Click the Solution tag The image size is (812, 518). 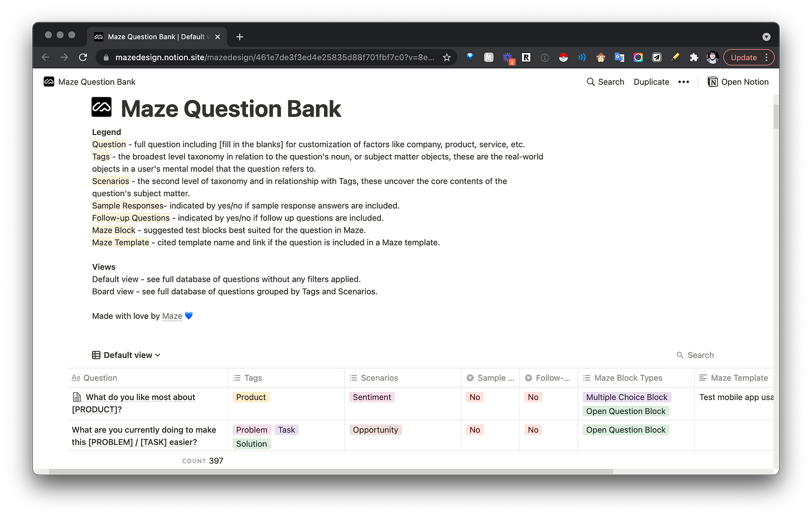point(252,444)
